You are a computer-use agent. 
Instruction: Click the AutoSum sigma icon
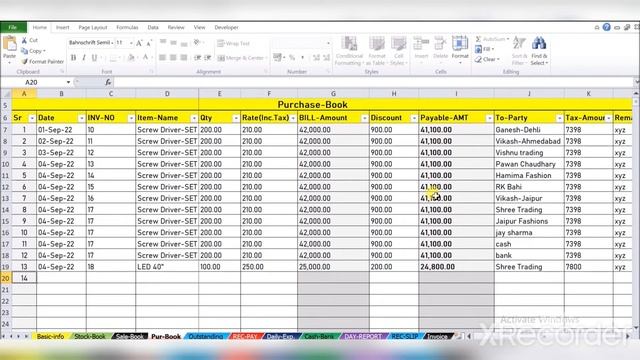coord(478,39)
